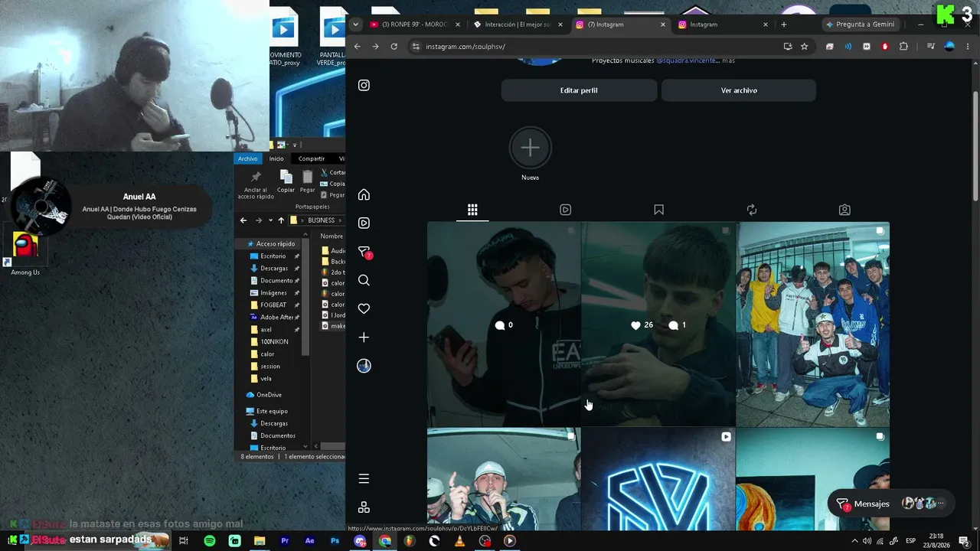This screenshot has width=980, height=551.
Task: Open system tray hidden icons chevron
Action: pos(854,541)
